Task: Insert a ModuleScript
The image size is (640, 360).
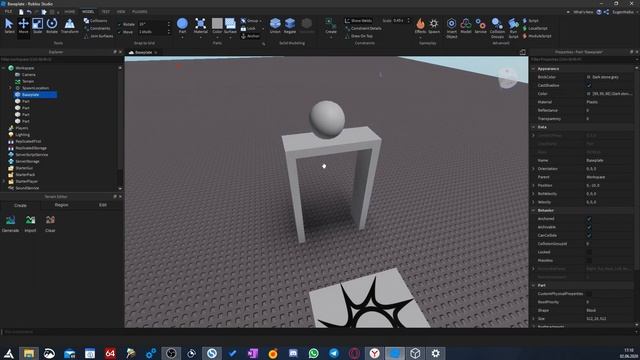Action: click(537, 36)
